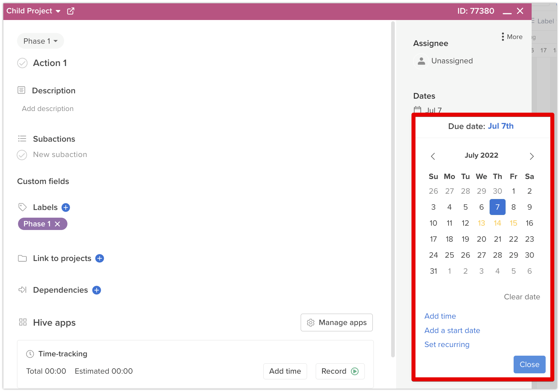560x392 pixels.
Task: Click the Estimated 00:00 value
Action: coord(104,371)
